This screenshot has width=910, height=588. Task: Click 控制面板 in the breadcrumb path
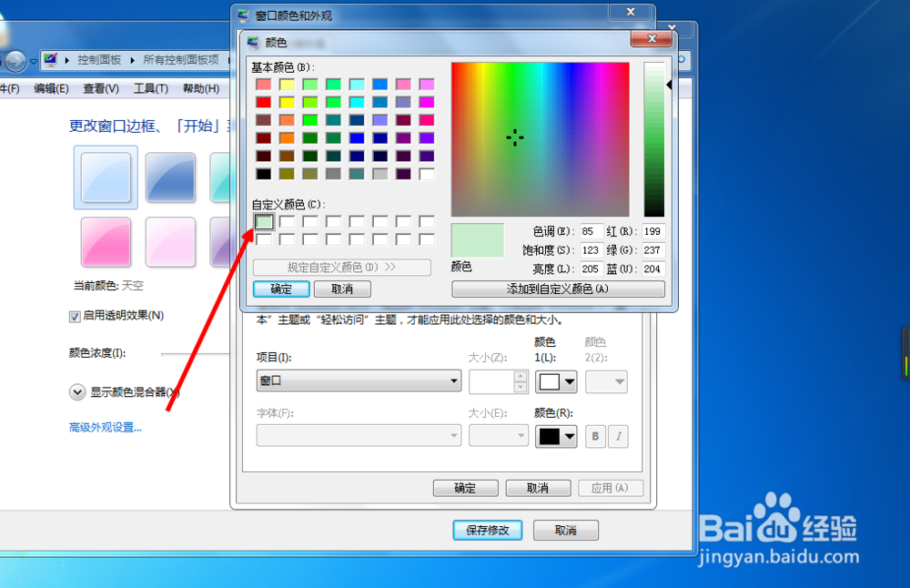tap(99, 60)
